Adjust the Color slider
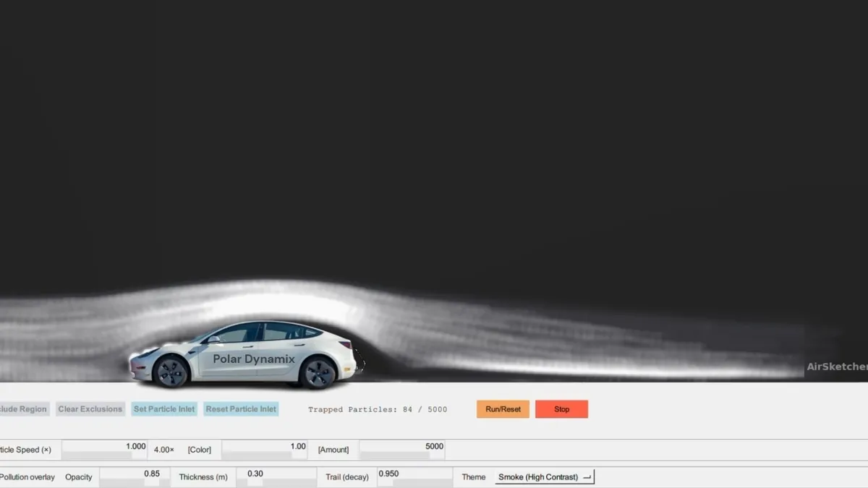 click(264, 455)
